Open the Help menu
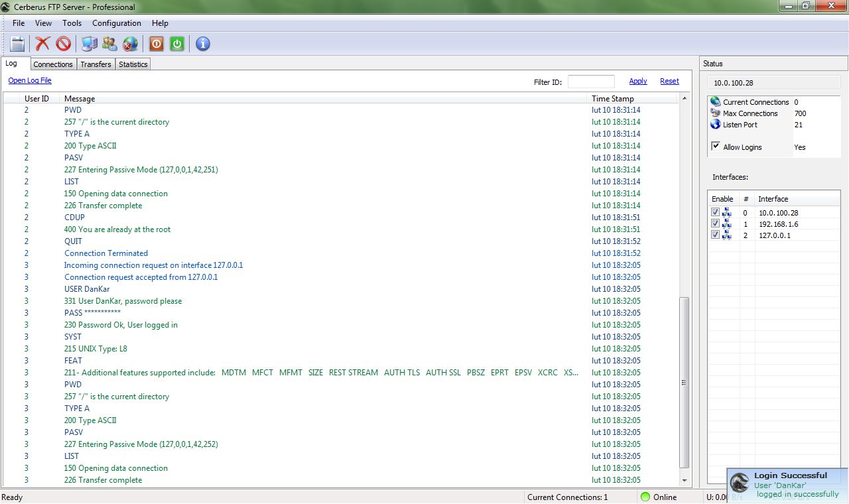The width and height of the screenshot is (849, 504). pyautogui.click(x=160, y=23)
